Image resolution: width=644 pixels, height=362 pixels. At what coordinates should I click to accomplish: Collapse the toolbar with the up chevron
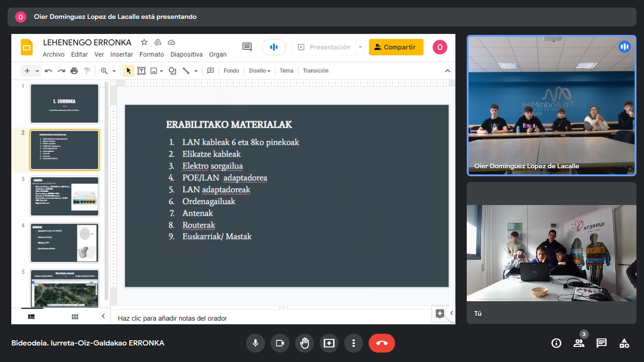click(x=447, y=71)
